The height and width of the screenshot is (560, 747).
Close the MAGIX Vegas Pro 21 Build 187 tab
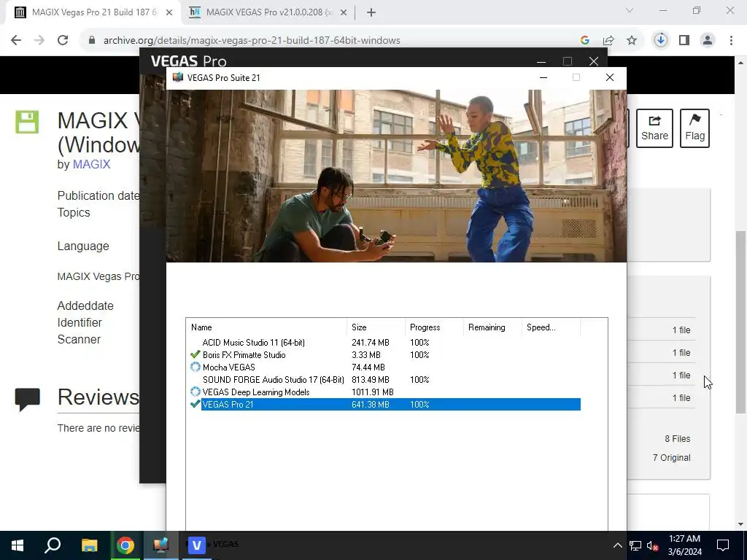pyautogui.click(x=169, y=12)
